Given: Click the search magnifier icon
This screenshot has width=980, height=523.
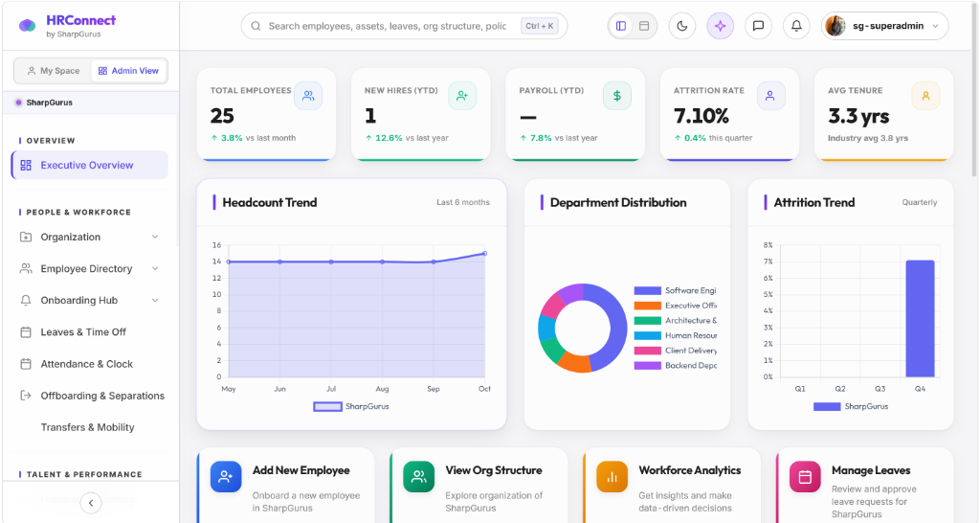Looking at the screenshot, I should pyautogui.click(x=256, y=26).
